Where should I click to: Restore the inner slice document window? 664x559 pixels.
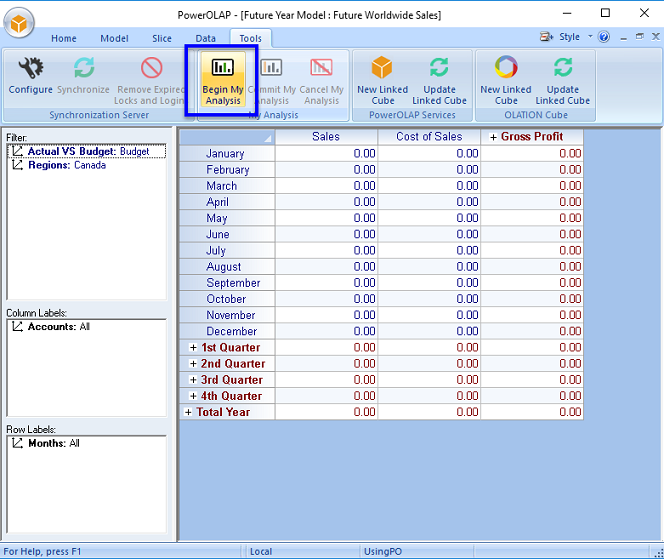639,37
